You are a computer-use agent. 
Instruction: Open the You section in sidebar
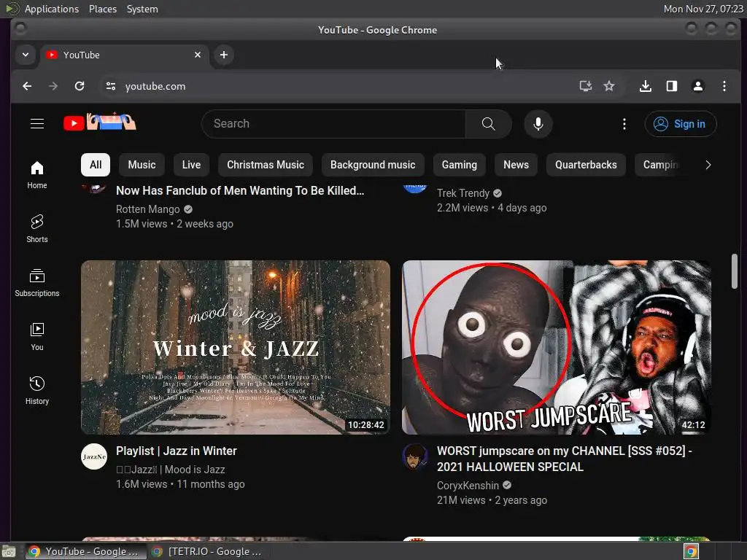click(37, 337)
